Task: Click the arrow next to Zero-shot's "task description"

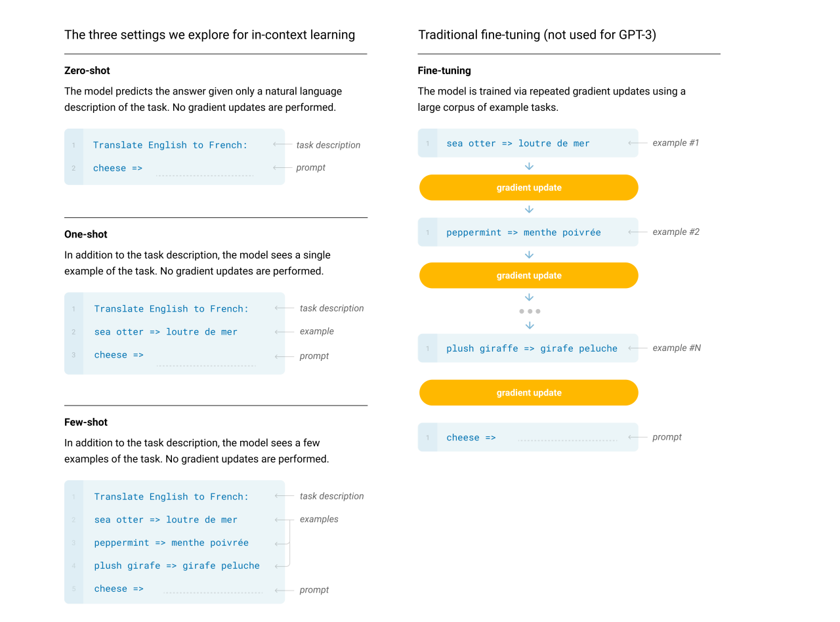Action: tap(282, 145)
